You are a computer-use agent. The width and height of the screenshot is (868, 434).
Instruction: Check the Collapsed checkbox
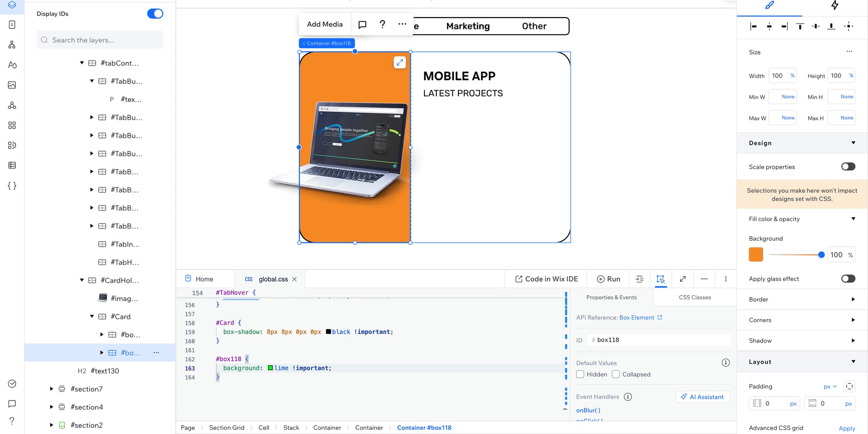pyautogui.click(x=616, y=374)
